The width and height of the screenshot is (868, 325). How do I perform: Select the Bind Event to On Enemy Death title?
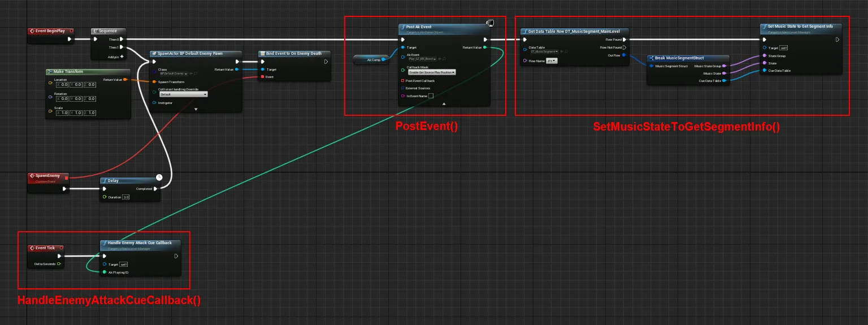293,54
